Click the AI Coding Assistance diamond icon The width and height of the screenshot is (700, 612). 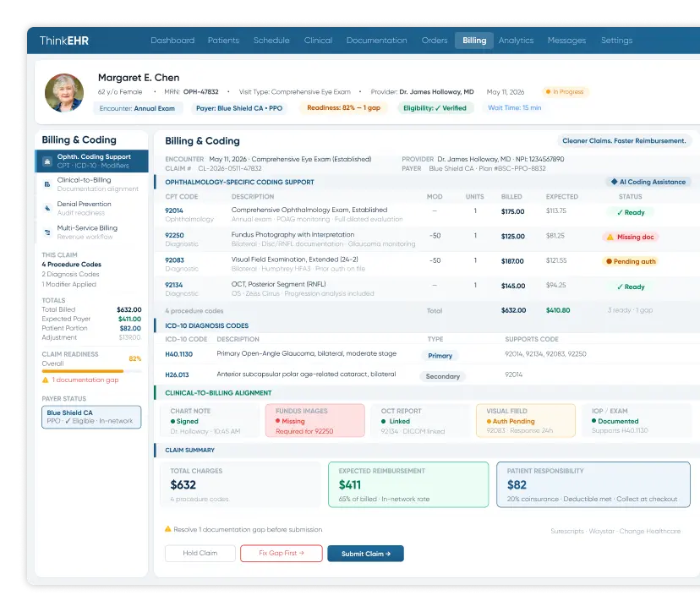point(615,182)
